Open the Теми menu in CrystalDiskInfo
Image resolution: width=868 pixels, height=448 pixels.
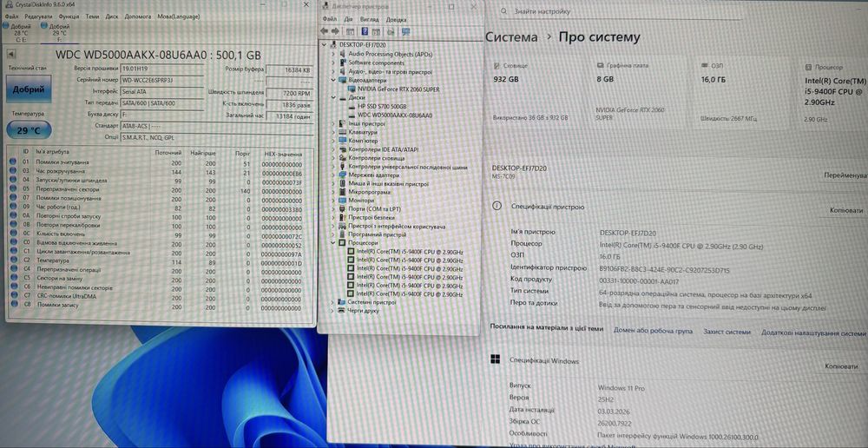[93, 16]
